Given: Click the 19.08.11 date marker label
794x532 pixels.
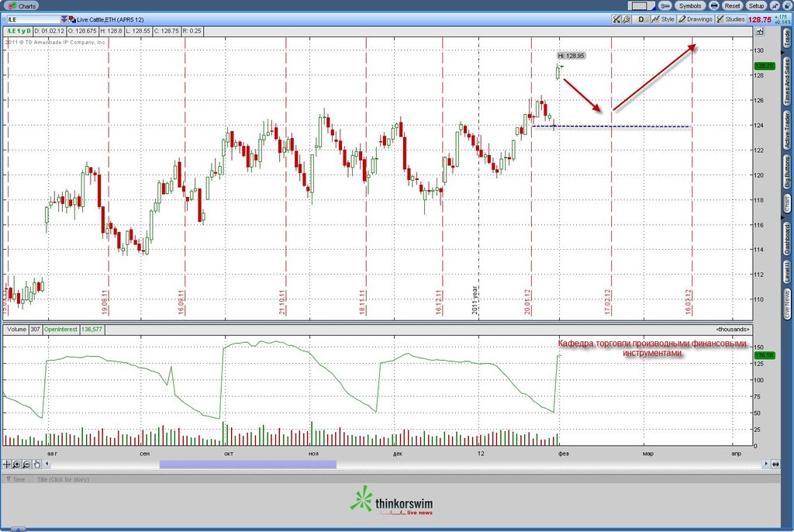Looking at the screenshot, I should [x=105, y=302].
